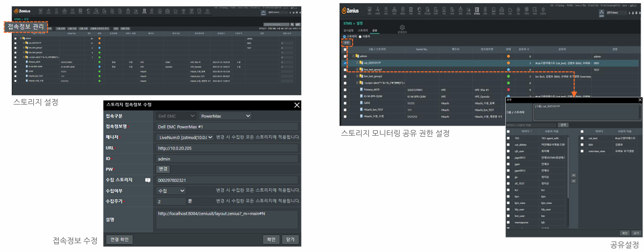Open the PowerMax model dropdown
The width and height of the screenshot is (644, 251).
(x=225, y=116)
